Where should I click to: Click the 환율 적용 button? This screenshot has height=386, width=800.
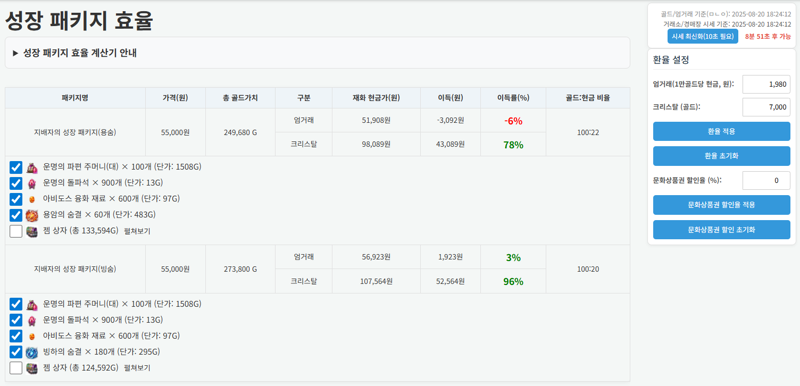coord(721,132)
